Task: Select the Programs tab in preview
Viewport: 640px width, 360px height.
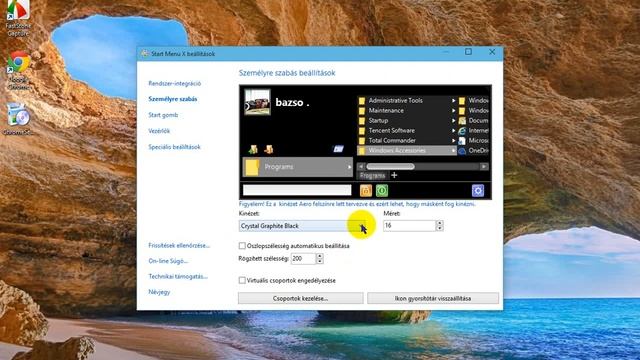Action: (372, 176)
